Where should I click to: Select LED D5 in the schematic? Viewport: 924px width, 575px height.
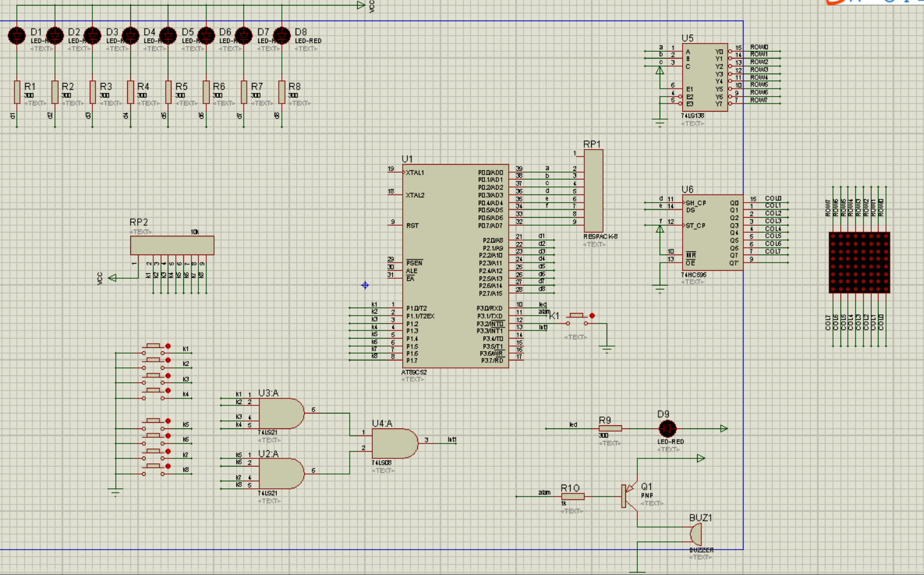coord(168,36)
